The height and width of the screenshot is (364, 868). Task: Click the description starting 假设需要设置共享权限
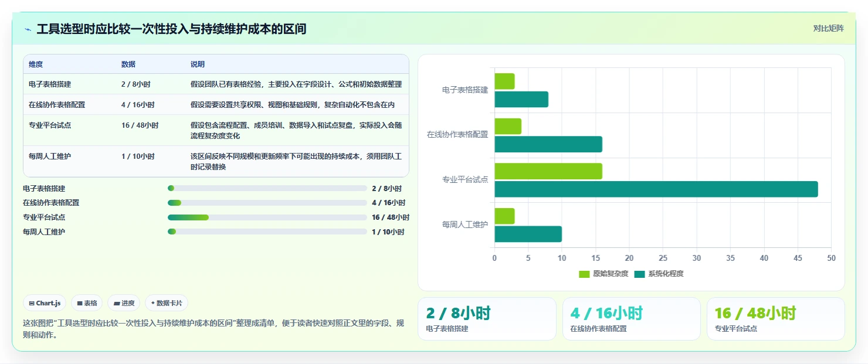(x=293, y=104)
